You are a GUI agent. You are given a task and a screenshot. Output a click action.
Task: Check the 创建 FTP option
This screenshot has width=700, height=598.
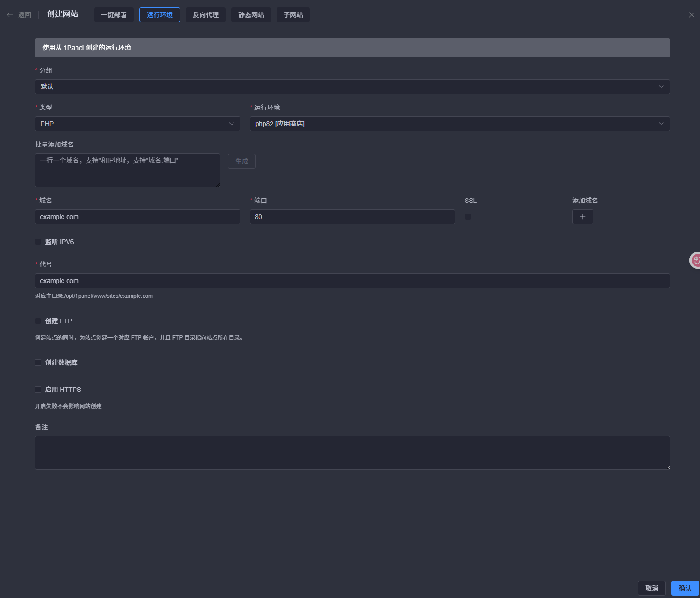(38, 321)
